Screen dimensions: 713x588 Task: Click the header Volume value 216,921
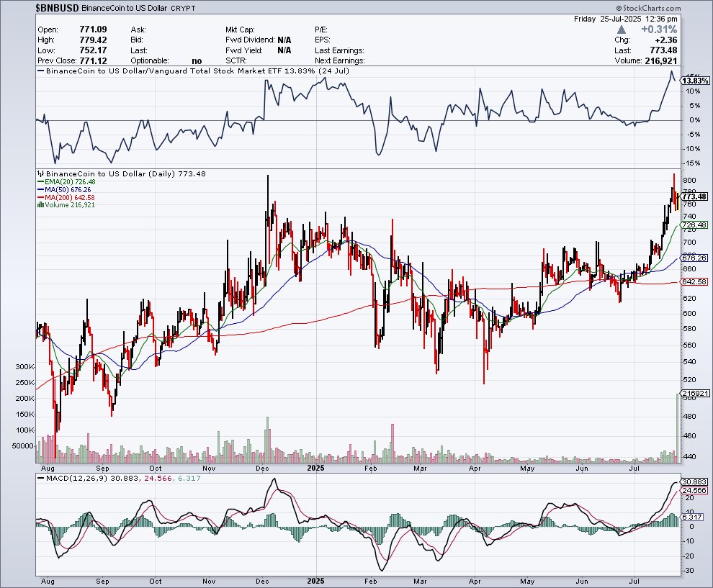660,60
